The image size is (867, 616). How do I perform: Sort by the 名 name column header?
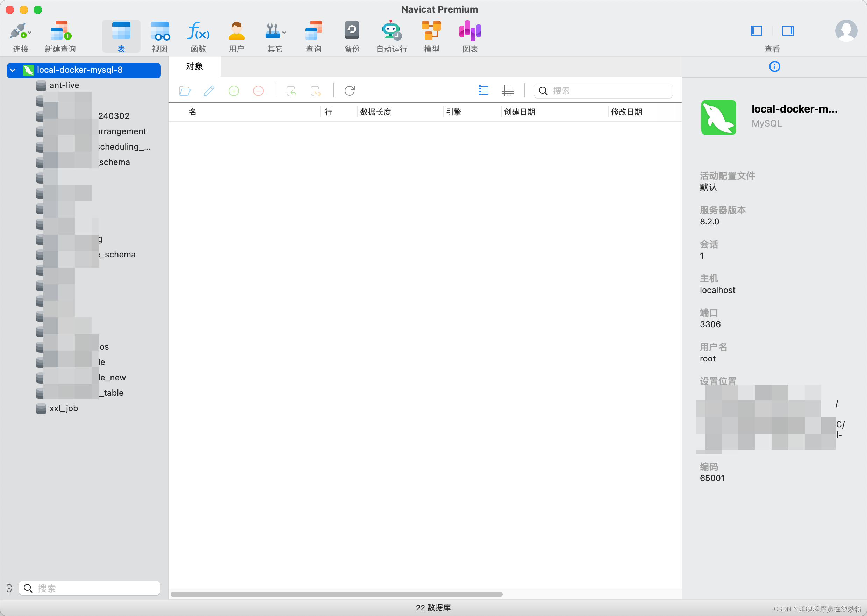tap(245, 112)
